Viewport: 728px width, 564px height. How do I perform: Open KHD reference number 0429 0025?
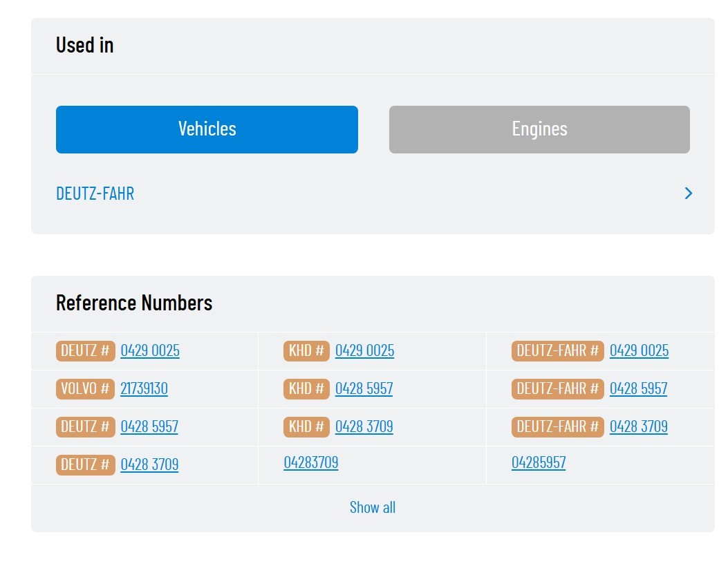click(364, 350)
